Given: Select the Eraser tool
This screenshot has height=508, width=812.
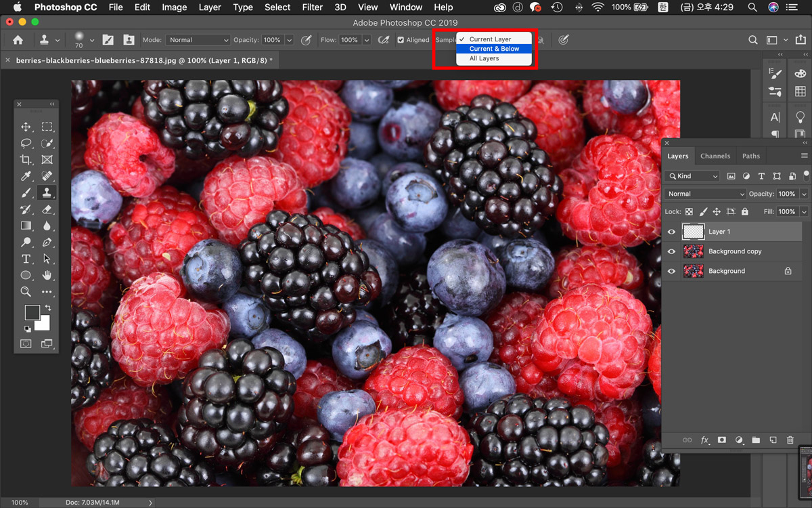Looking at the screenshot, I should pyautogui.click(x=47, y=209).
